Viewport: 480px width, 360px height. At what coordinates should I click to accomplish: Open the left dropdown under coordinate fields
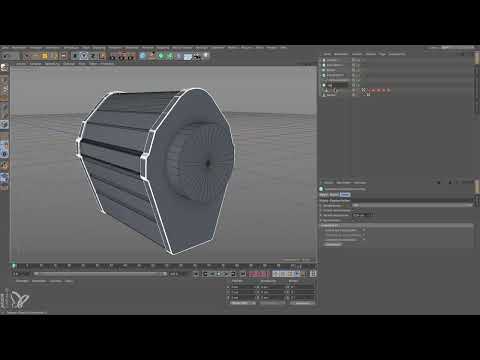[243, 303]
